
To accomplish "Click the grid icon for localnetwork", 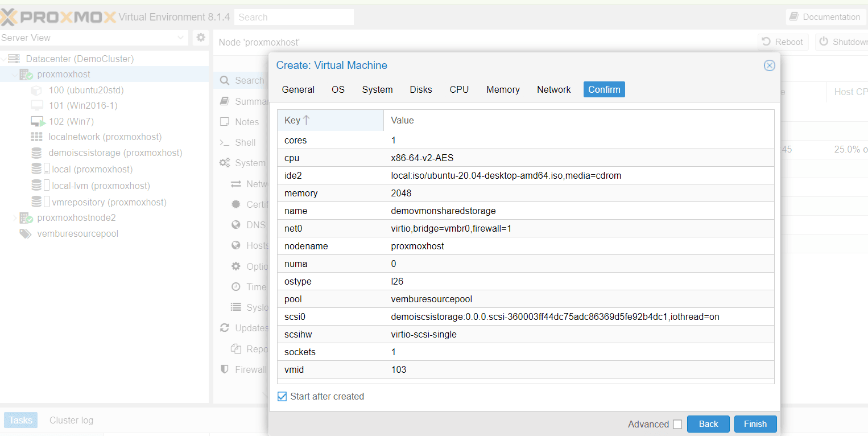I will point(36,137).
